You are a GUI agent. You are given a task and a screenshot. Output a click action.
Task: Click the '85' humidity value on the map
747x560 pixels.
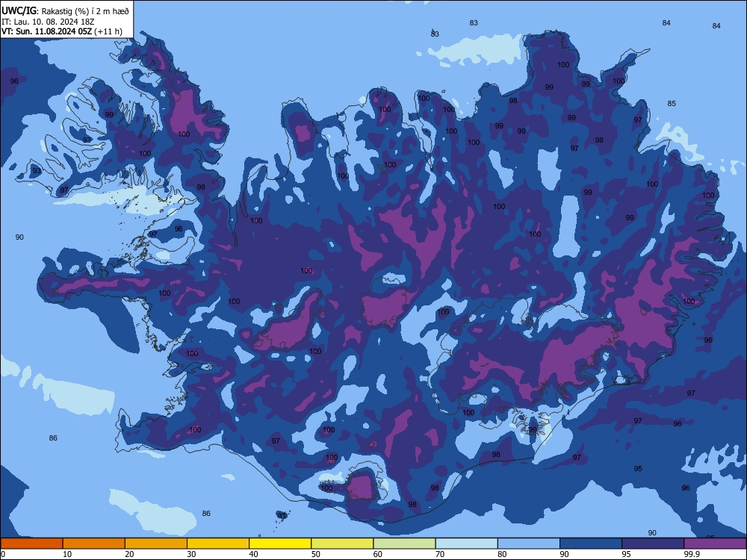[x=672, y=103]
